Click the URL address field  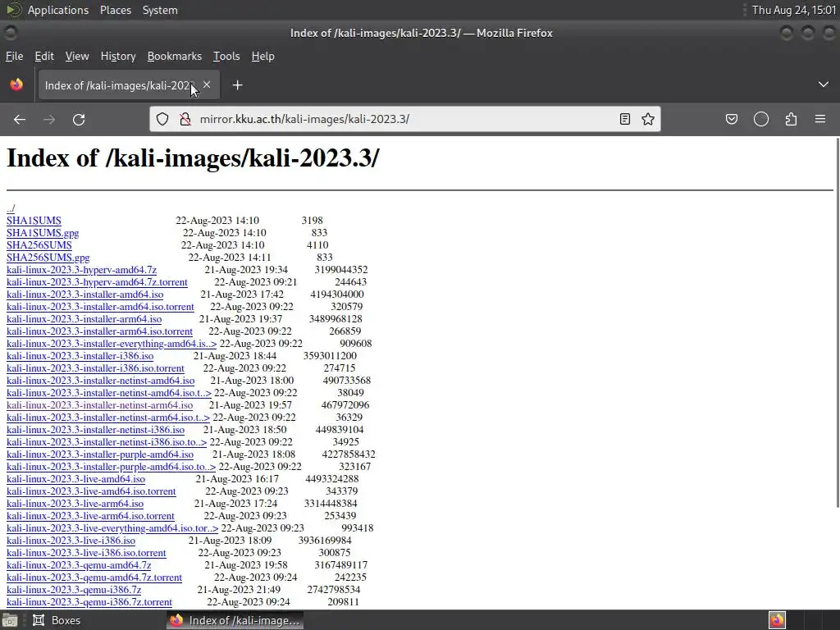coord(405,119)
